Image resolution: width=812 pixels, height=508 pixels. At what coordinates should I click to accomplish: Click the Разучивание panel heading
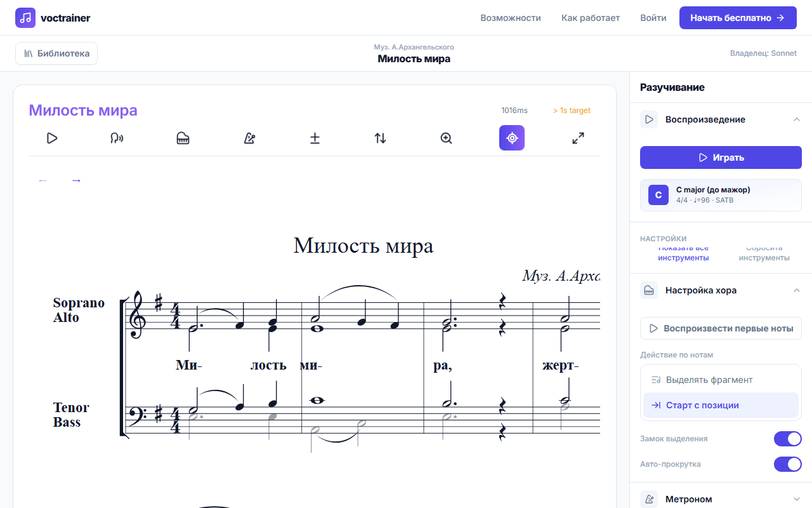coord(672,87)
